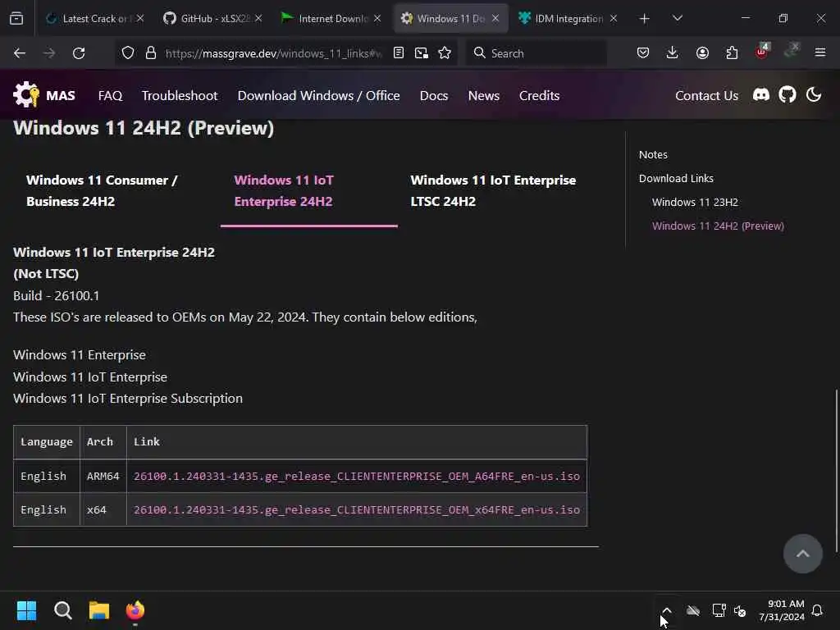Close the IDM Integration tab

click(614, 19)
